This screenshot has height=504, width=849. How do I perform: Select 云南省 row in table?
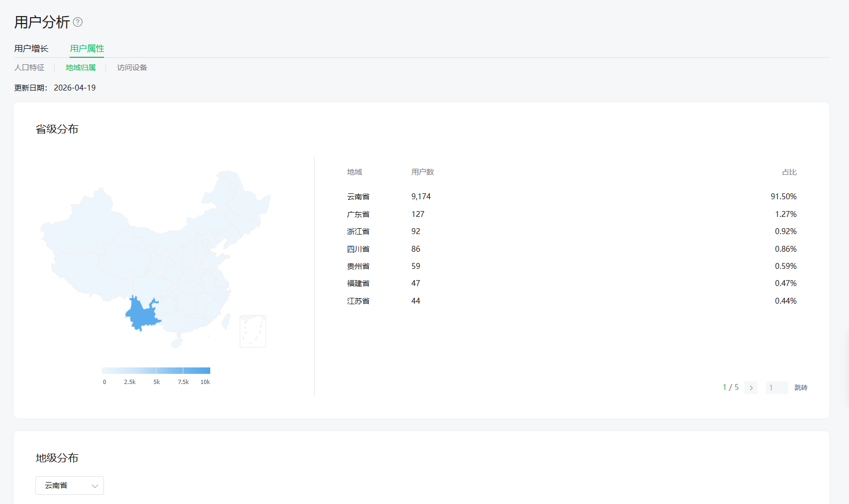click(x=358, y=197)
